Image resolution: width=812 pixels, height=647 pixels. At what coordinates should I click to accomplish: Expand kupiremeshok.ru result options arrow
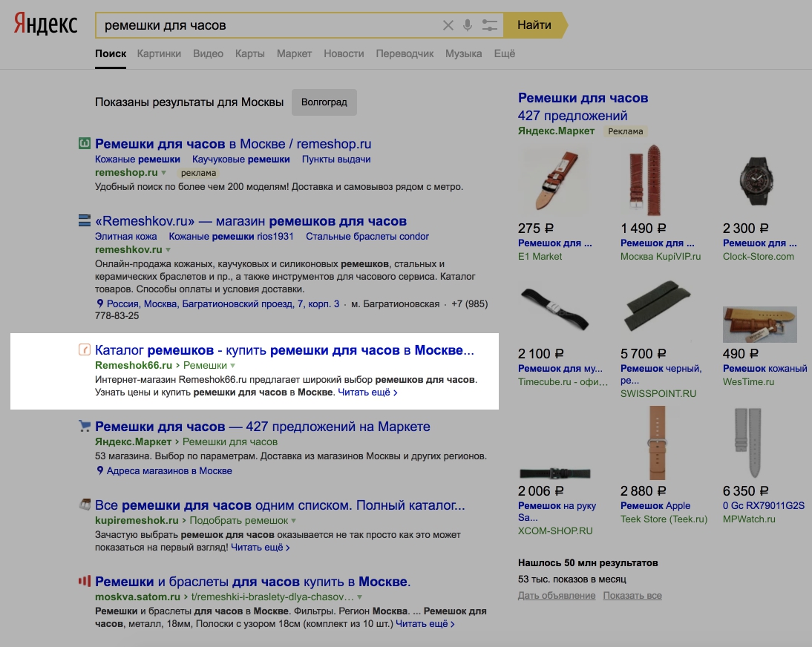pos(294,521)
